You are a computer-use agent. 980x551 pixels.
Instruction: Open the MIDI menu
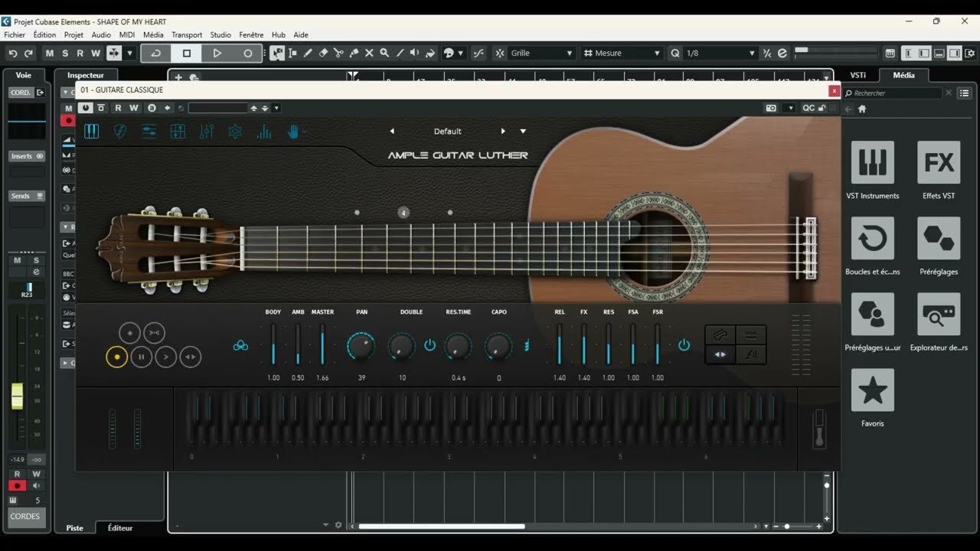pos(127,34)
